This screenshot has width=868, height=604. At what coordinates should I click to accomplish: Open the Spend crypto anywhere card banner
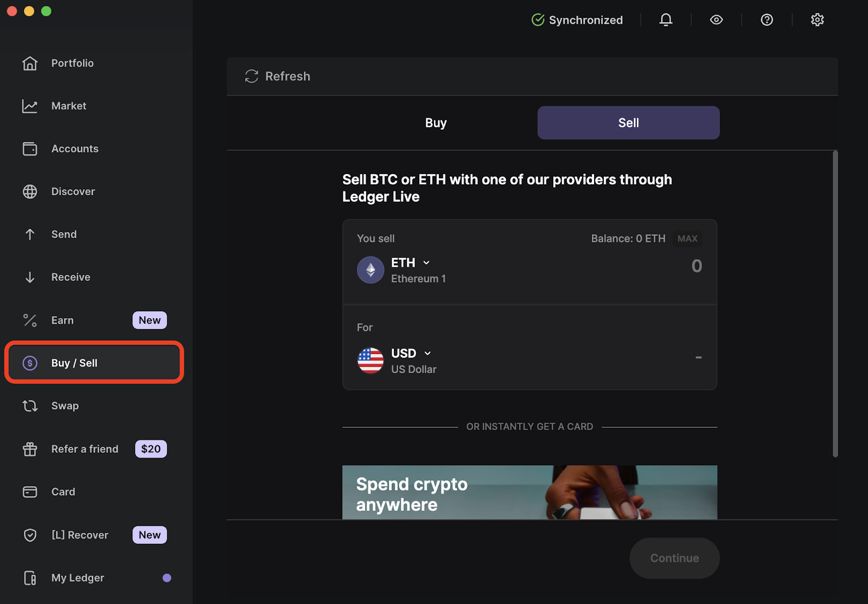(529, 492)
